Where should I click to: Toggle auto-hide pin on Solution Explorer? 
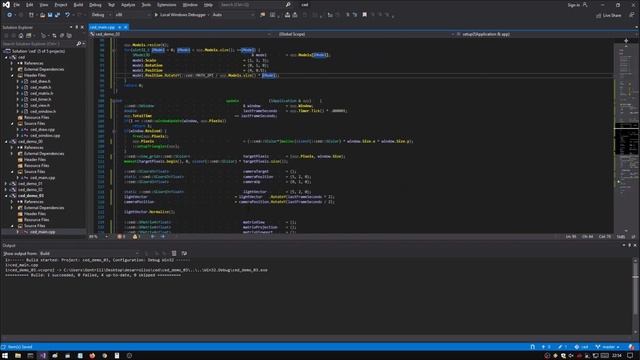pyautogui.click(x=76, y=27)
